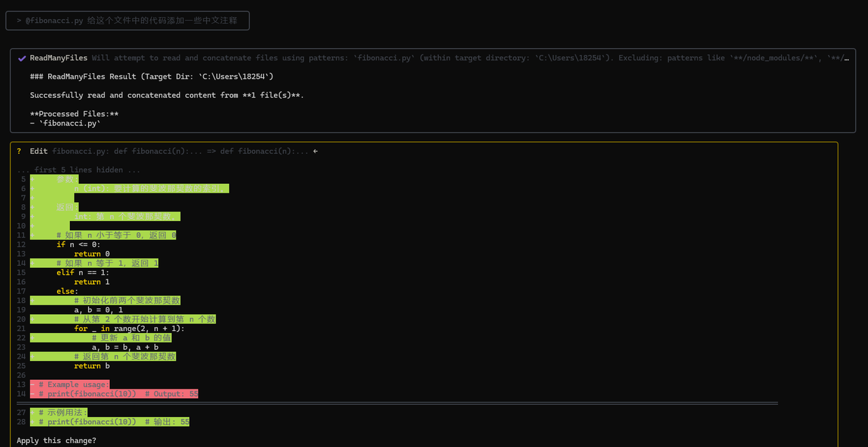Click the added comment '# 返回第 n 个斐波那契数'
868x447 pixels.
pyautogui.click(x=125, y=357)
